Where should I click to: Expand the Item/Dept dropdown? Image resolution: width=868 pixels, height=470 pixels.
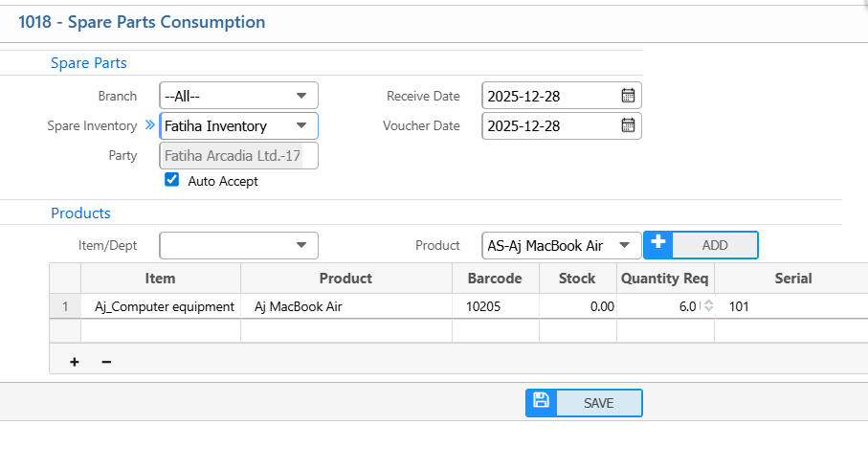click(x=301, y=245)
